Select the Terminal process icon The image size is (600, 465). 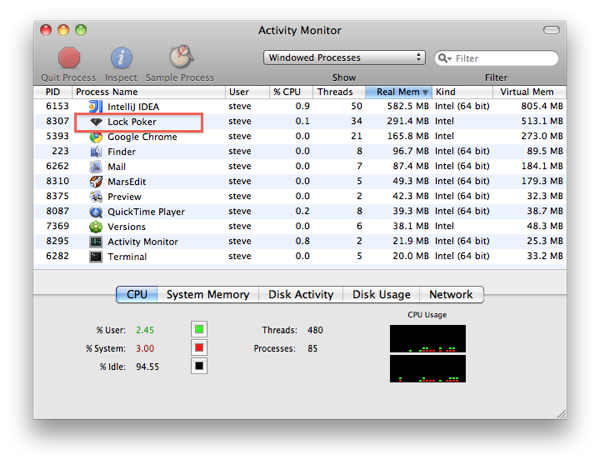pyautogui.click(x=96, y=256)
